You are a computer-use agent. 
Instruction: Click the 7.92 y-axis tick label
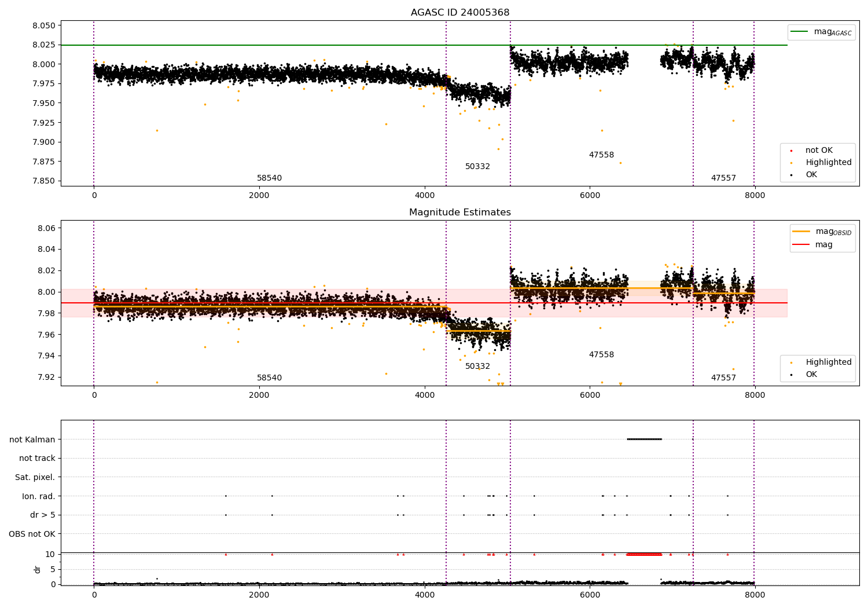(47, 378)
